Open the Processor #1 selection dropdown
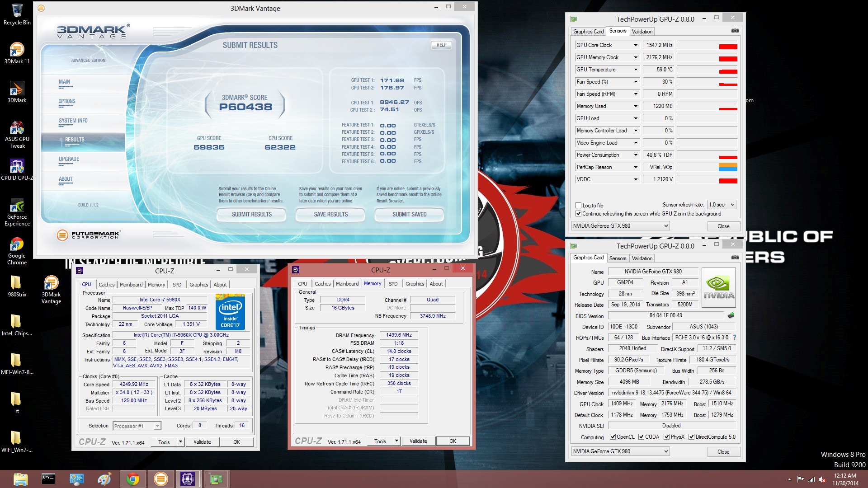The height and width of the screenshot is (488, 868). point(137,426)
